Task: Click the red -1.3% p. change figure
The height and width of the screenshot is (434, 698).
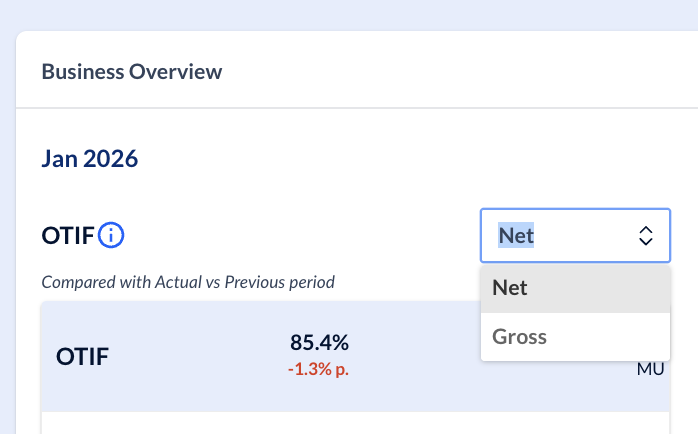Action: click(x=319, y=368)
